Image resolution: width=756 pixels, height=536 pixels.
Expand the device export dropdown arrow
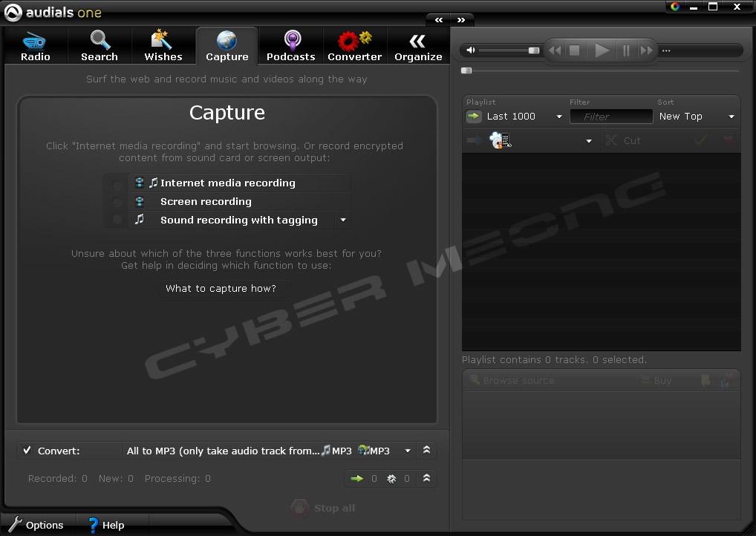click(589, 141)
